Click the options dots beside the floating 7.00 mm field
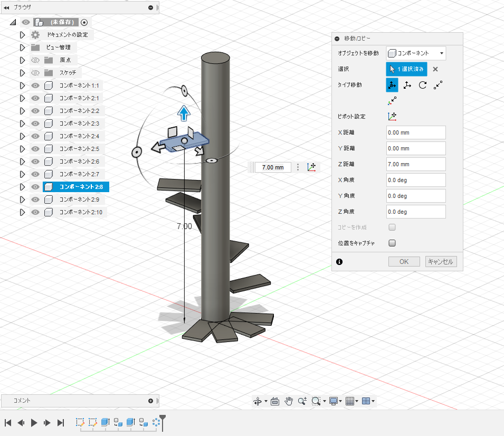The image size is (504, 436). [x=298, y=167]
